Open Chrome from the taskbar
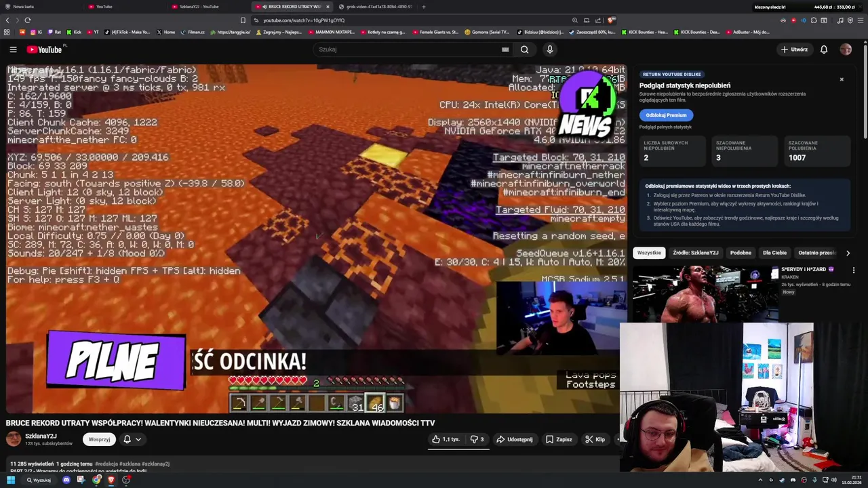This screenshot has height=488, width=868. 96,480
